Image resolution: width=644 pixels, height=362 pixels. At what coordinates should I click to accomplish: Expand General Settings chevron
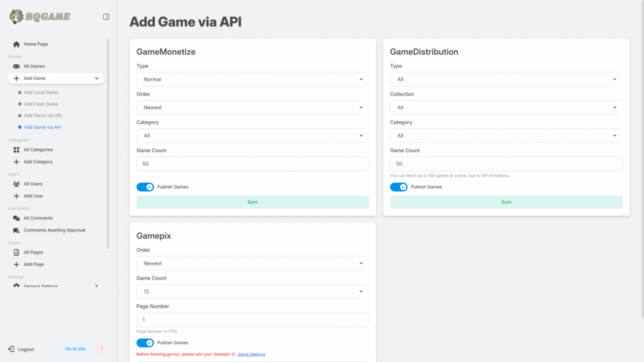click(96, 286)
